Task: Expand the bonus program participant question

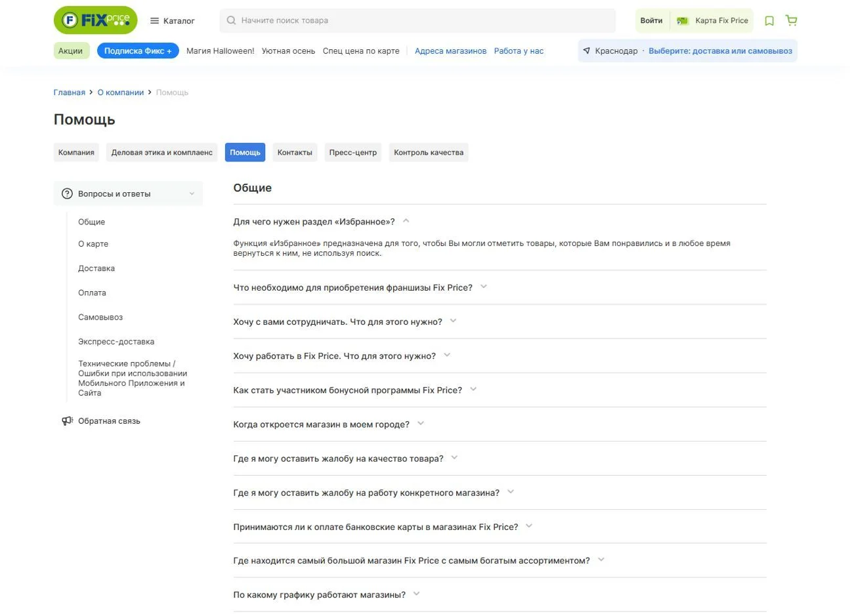Action: click(473, 389)
